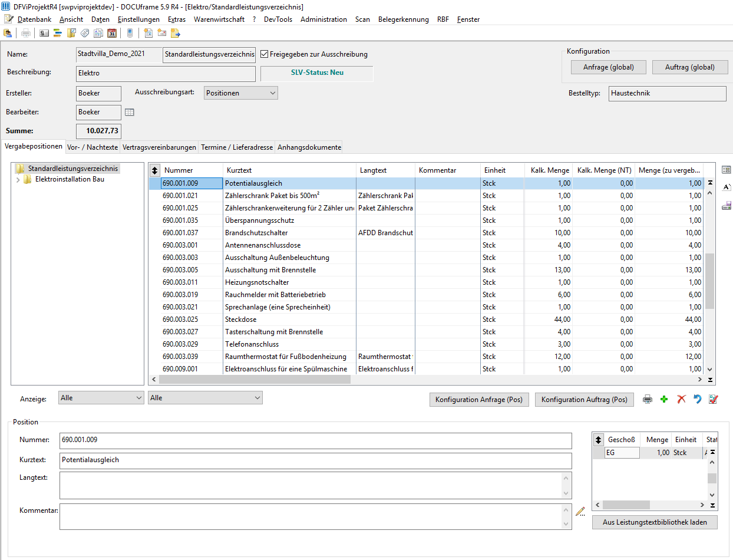Viewport: 733px width, 560px height.
Task: Click the Standardleistungsverzeichnis button beside name
Action: (209, 55)
